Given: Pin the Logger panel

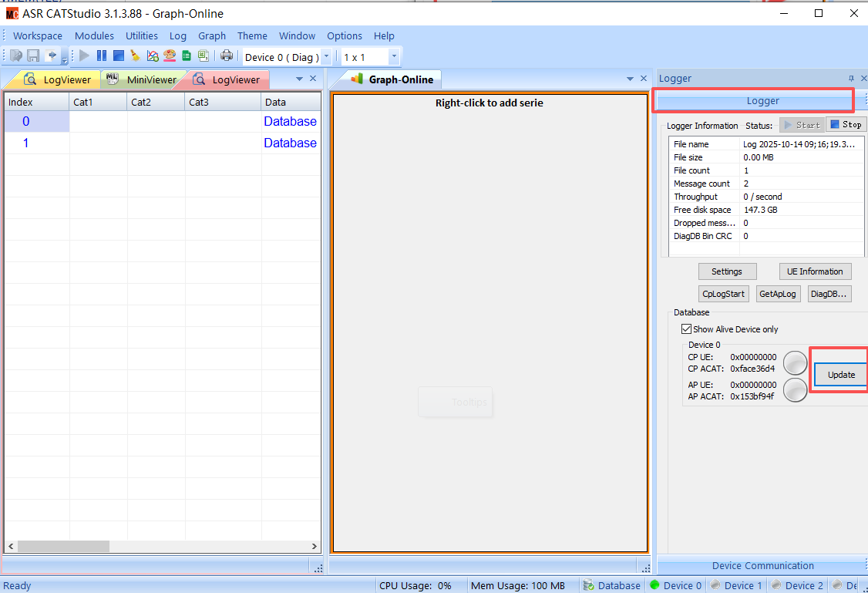Looking at the screenshot, I should [851, 79].
